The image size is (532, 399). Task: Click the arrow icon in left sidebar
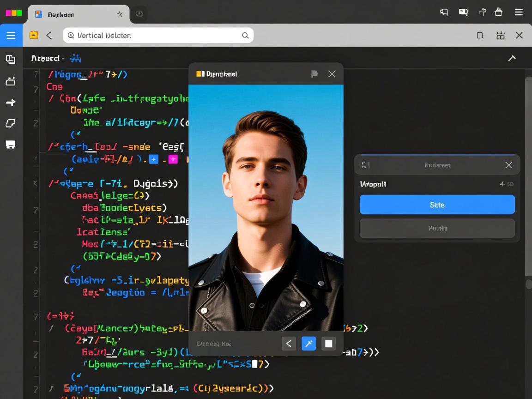pyautogui.click(x=11, y=103)
